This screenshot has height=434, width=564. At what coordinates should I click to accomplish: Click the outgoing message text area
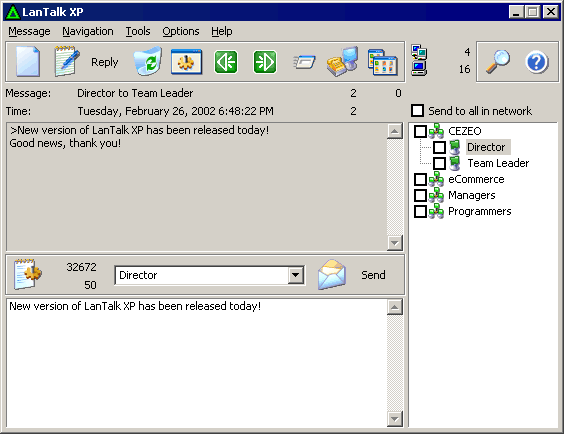pos(197,362)
